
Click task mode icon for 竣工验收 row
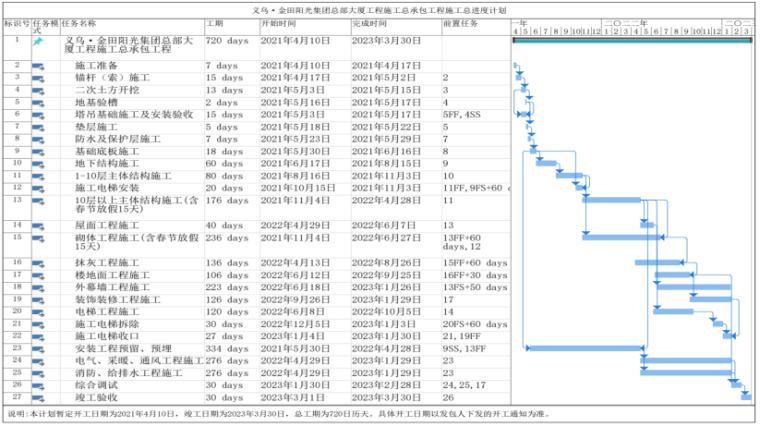(38, 396)
